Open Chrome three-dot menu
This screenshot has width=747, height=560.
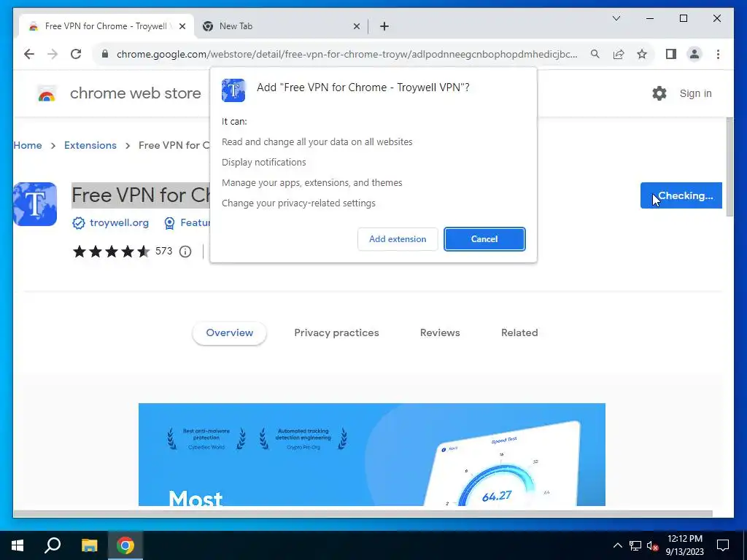click(718, 54)
